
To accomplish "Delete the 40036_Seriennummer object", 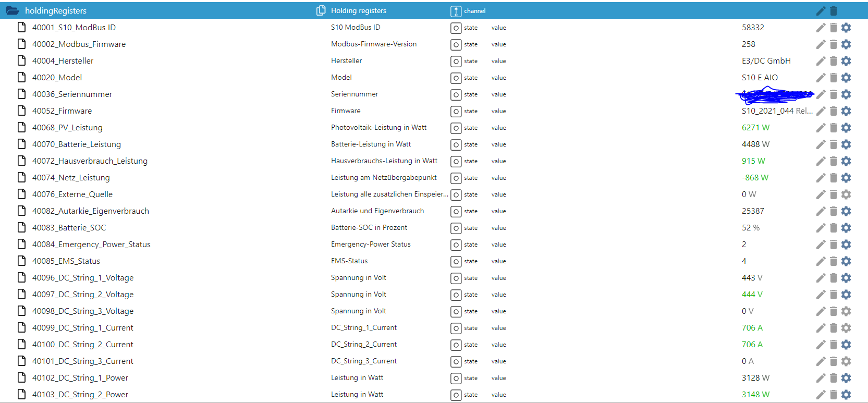I will click(x=833, y=94).
